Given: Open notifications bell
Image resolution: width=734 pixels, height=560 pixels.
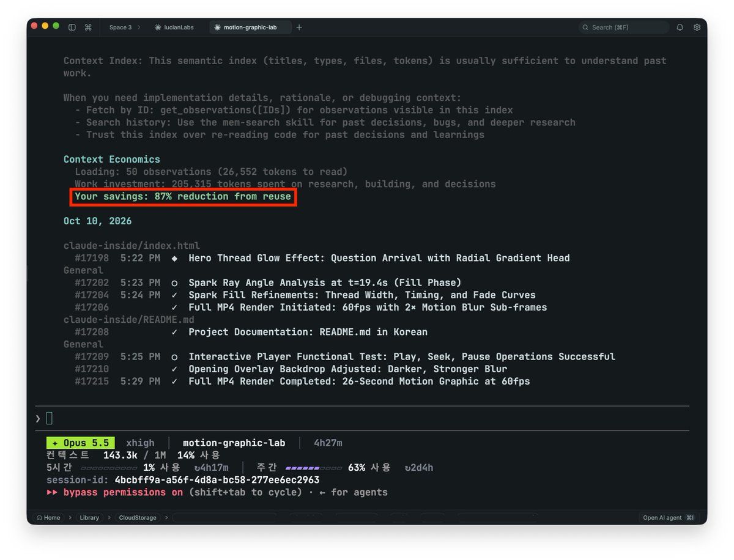Looking at the screenshot, I should pos(680,28).
